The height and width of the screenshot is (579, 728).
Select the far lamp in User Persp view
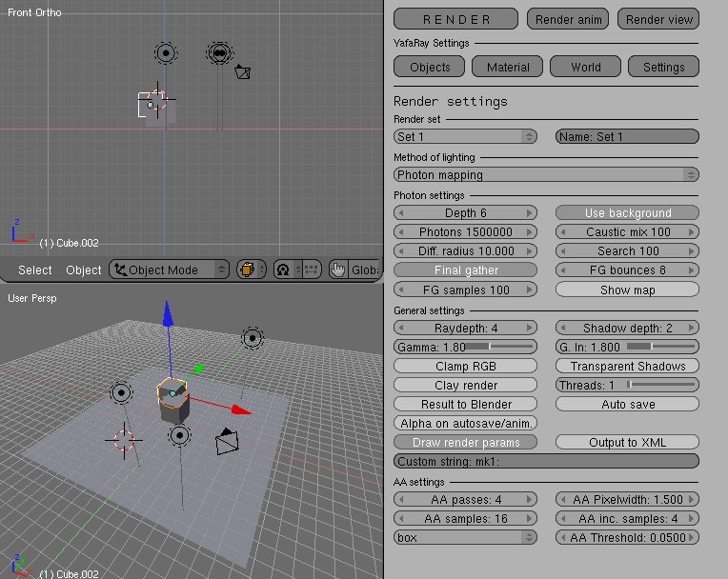coord(253,338)
